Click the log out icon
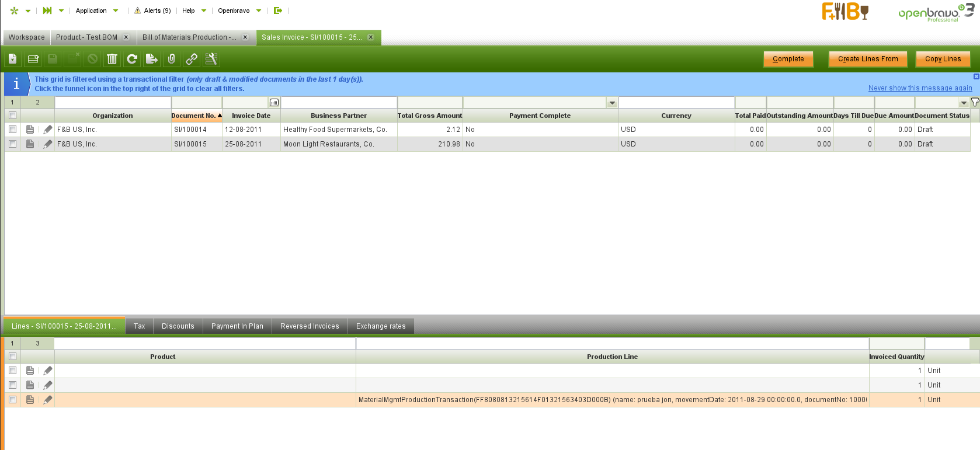 click(278, 11)
